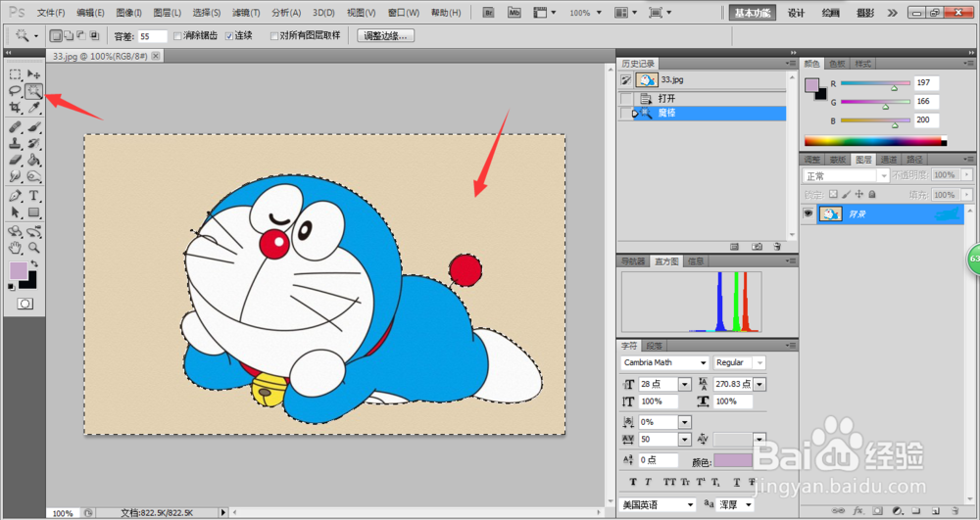Screen dimensions: 980x520
Task: Choose Subtract from Selection mode button
Action: pos(82,36)
